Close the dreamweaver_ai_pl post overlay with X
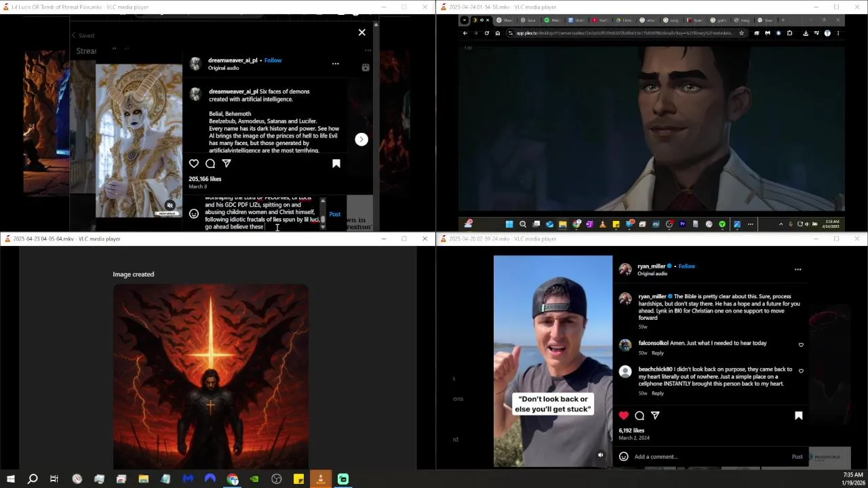 (361, 33)
